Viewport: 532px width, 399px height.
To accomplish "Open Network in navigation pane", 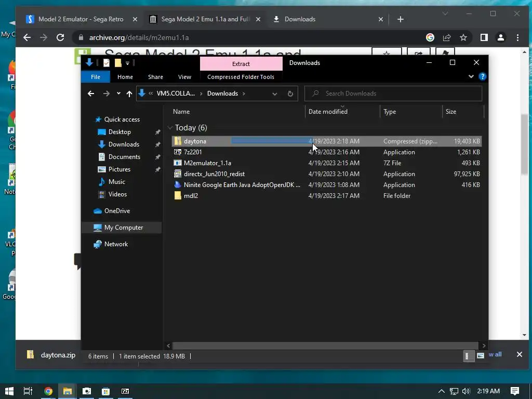I will (x=116, y=244).
